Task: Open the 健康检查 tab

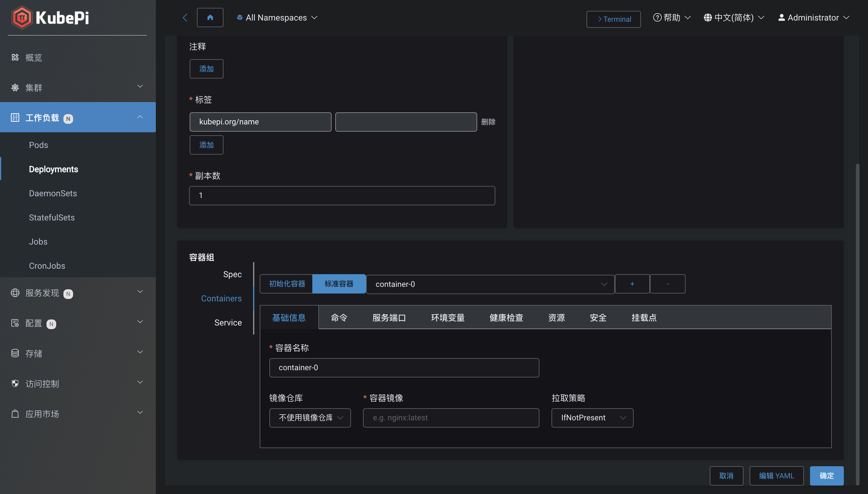Action: (x=506, y=318)
